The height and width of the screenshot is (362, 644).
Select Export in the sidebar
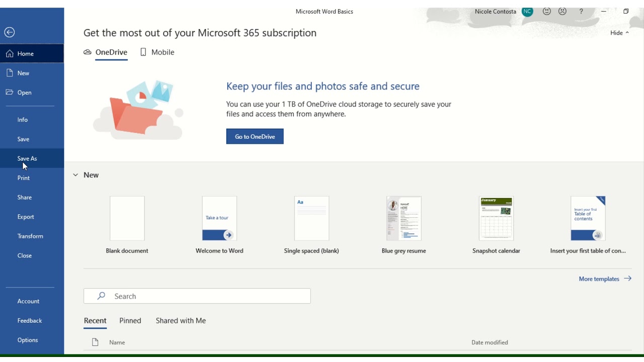coord(32,217)
